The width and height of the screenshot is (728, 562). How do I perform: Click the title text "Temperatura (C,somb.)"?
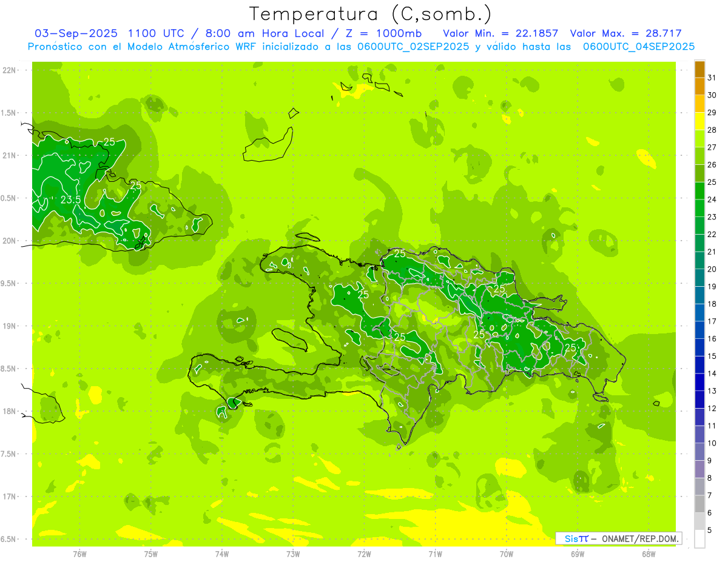[x=371, y=14]
